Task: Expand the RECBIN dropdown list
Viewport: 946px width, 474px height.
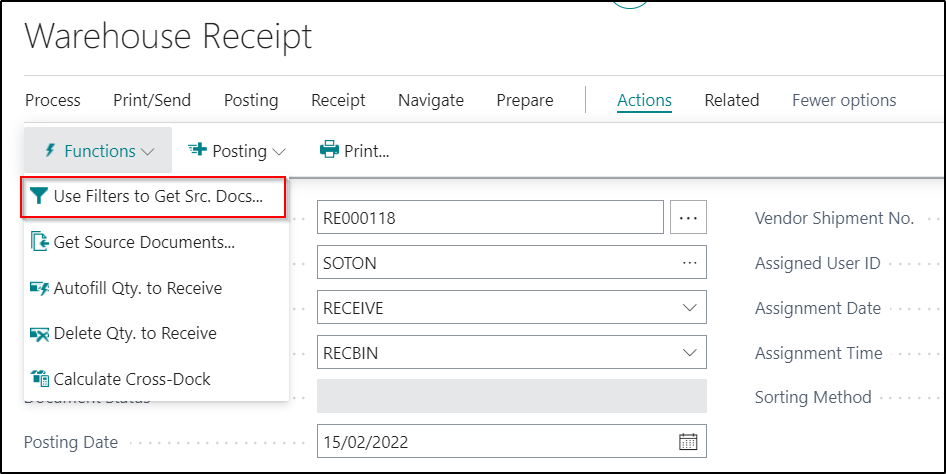Action: [689, 353]
